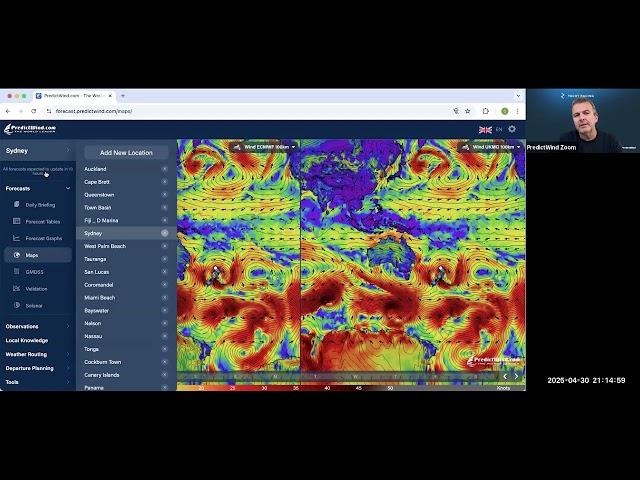Open Wind ECMWF model dropdown
640x480 pixels.
click(x=264, y=147)
